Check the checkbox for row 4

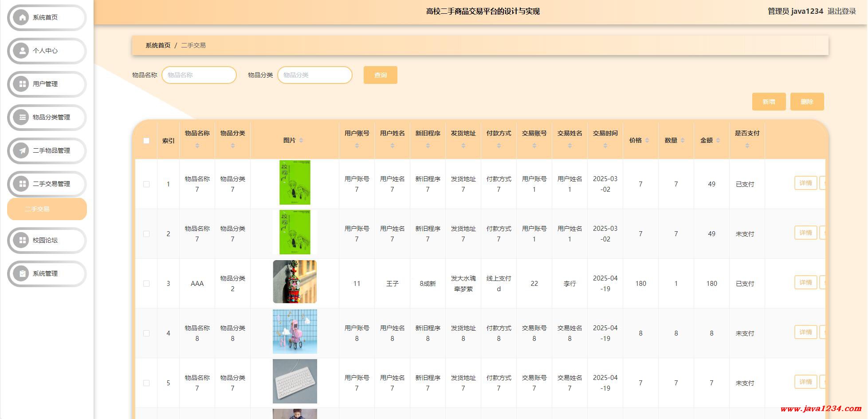point(146,333)
